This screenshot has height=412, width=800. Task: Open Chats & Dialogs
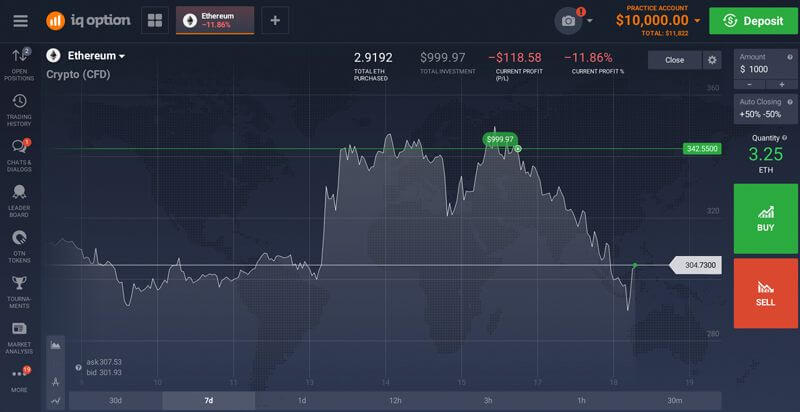tap(19, 155)
